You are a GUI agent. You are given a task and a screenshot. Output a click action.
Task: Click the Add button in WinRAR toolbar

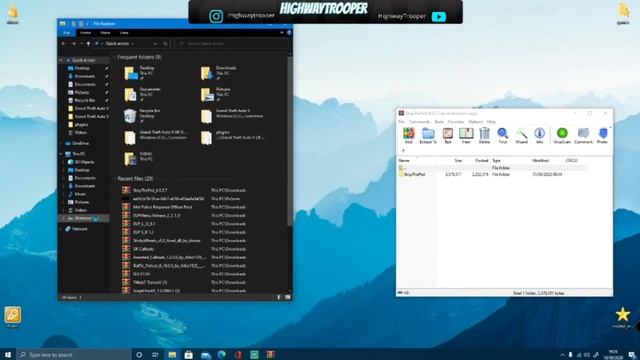tap(408, 136)
